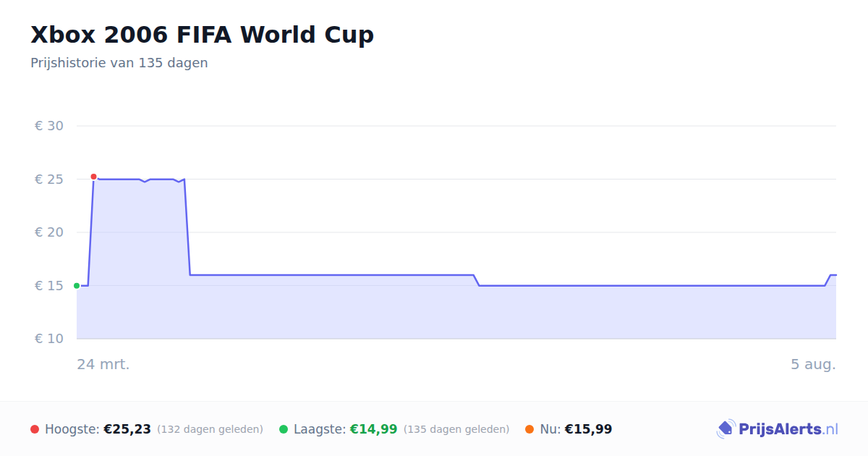The image size is (868, 456).
Task: Click the 24 mrt. start date label
Action: 103,364
